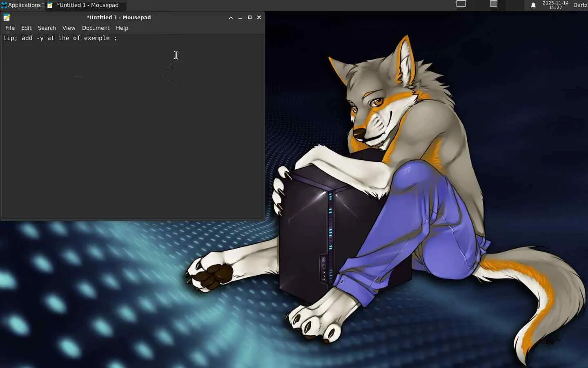The image size is (588, 368).
Task: Open the Document menu
Action: pyautogui.click(x=96, y=28)
